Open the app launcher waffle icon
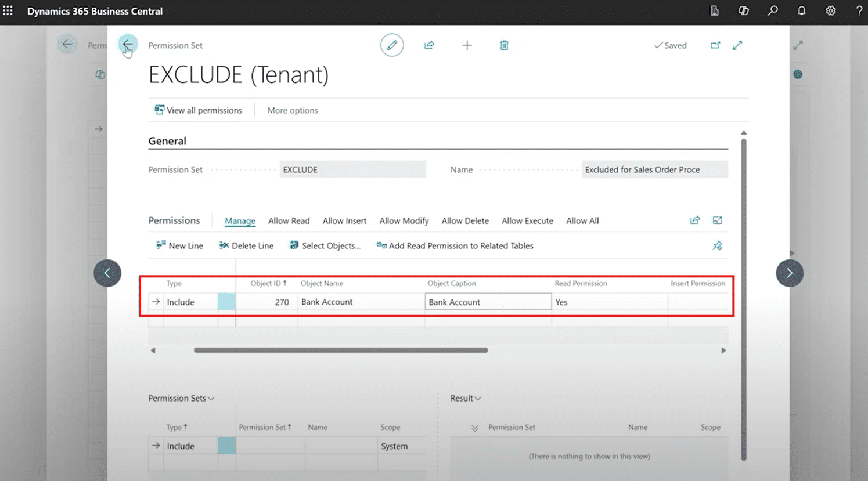This screenshot has width=868, height=481. coord(8,11)
